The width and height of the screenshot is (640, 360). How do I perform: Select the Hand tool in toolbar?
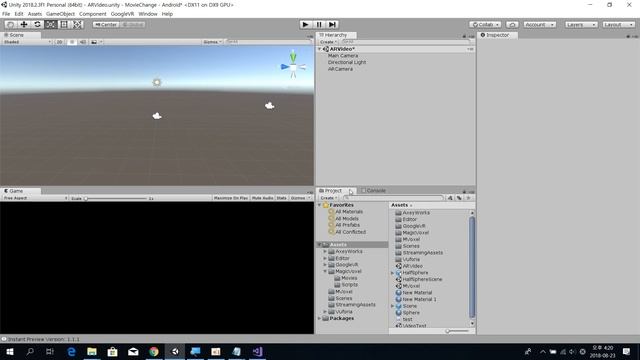coord(11,24)
